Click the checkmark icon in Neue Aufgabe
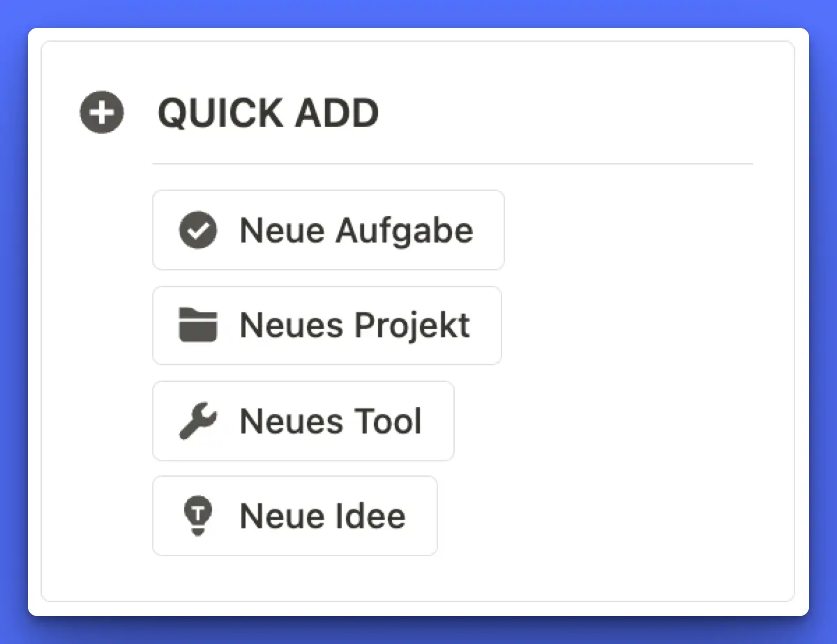The width and height of the screenshot is (837, 644). 198,231
